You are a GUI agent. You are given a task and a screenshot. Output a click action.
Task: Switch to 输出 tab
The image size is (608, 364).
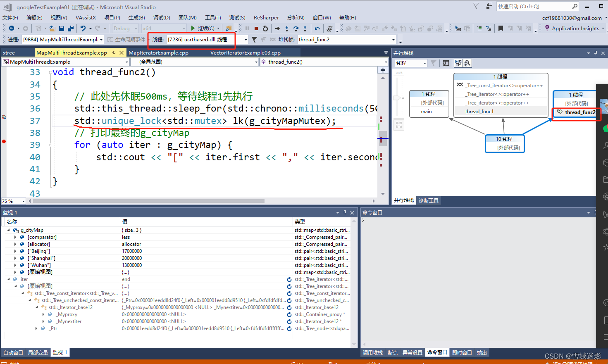pyautogui.click(x=482, y=352)
